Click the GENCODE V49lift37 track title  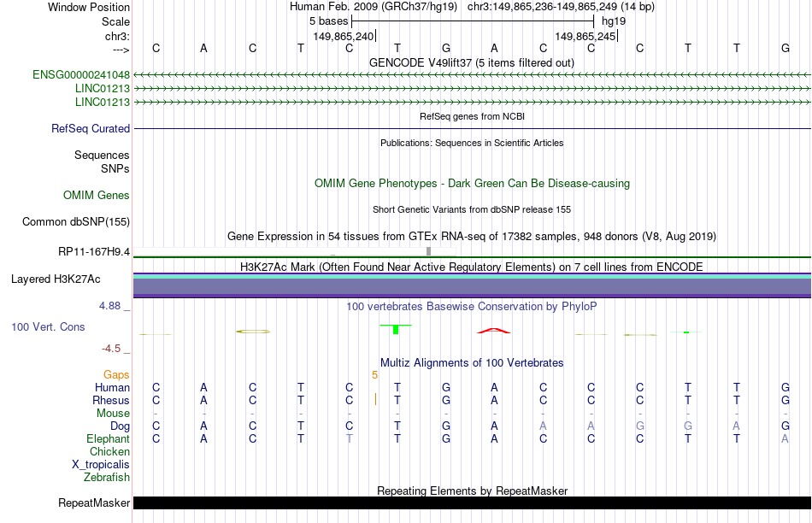tap(472, 62)
